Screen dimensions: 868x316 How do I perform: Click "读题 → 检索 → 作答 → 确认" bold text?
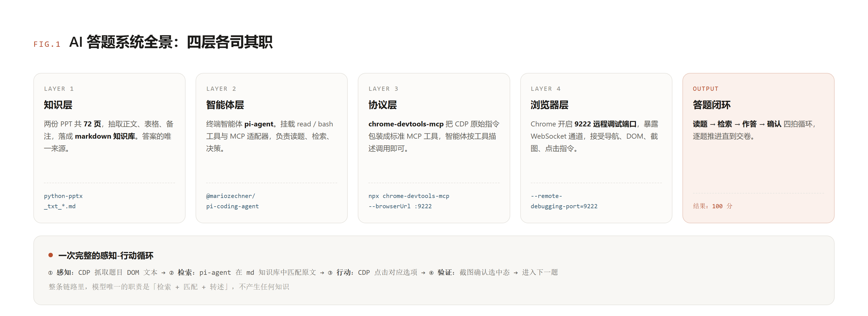737,124
